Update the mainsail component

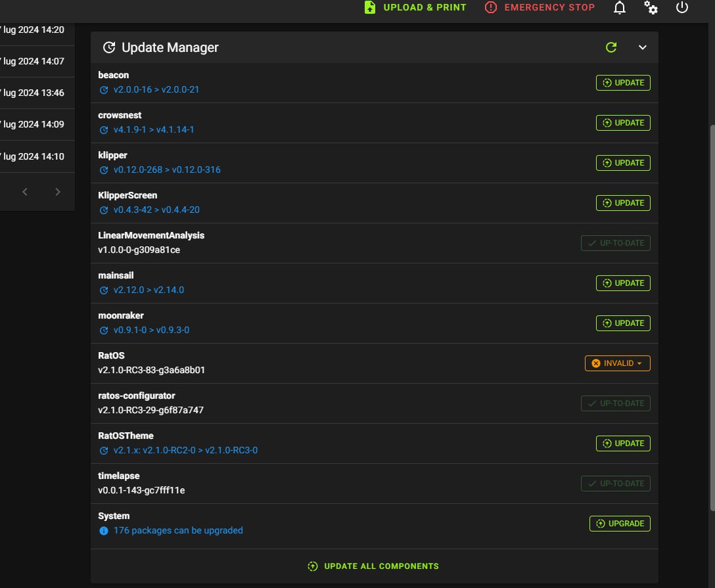[x=623, y=284]
